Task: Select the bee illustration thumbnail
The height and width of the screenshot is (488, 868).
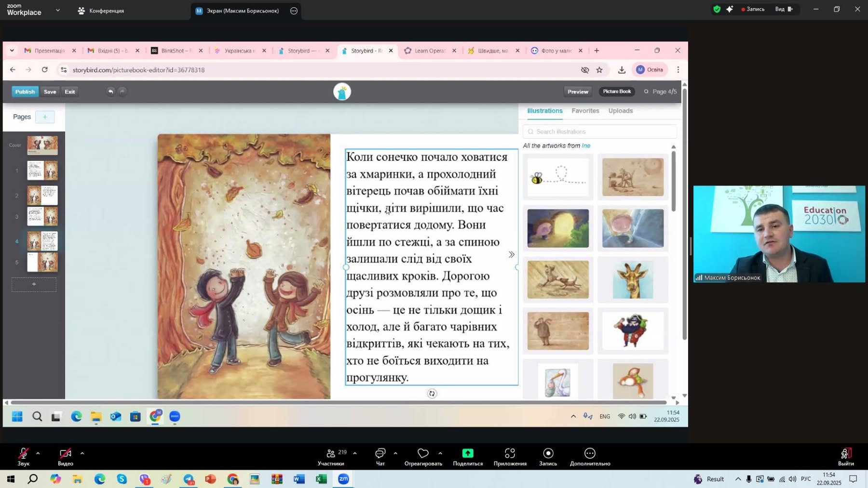Action: click(x=558, y=177)
